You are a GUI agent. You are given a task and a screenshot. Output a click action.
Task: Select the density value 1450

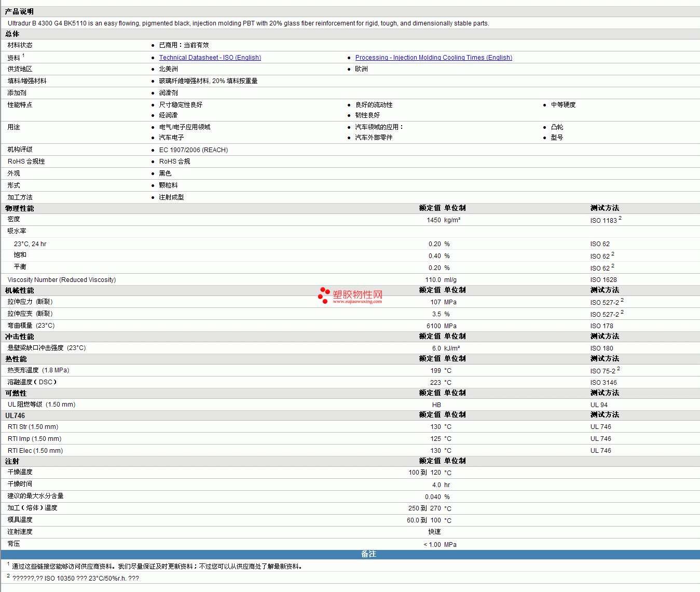pos(434,220)
